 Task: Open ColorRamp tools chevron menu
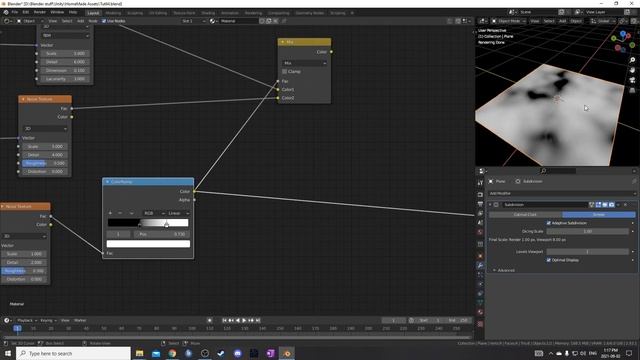tap(131, 213)
